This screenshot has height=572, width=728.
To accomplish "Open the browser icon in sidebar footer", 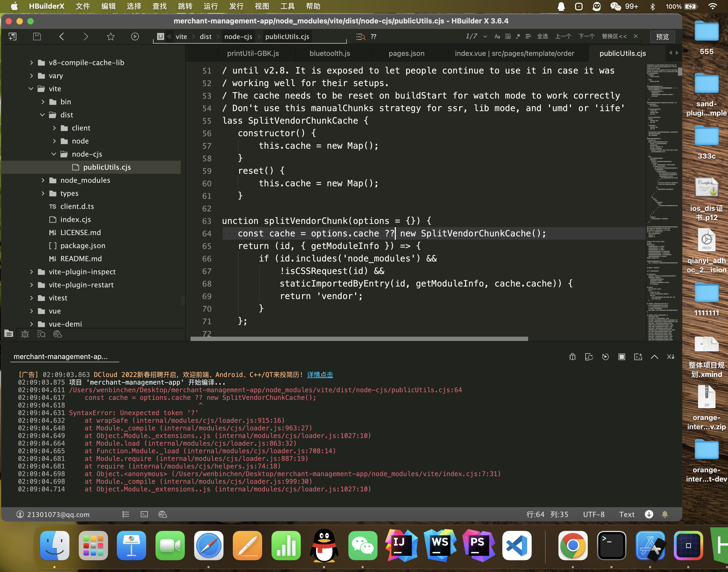I will pyautogui.click(x=57, y=334).
